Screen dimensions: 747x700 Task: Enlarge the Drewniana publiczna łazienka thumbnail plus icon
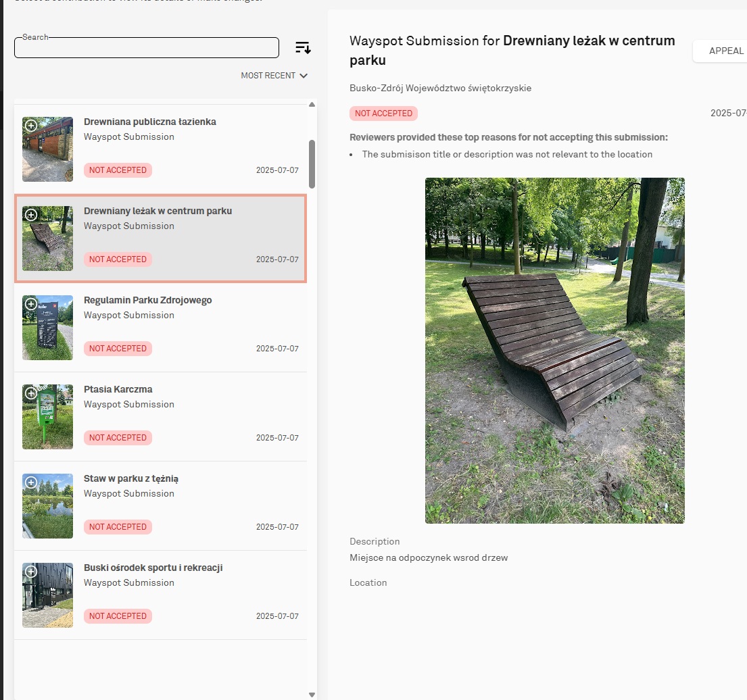click(31, 126)
